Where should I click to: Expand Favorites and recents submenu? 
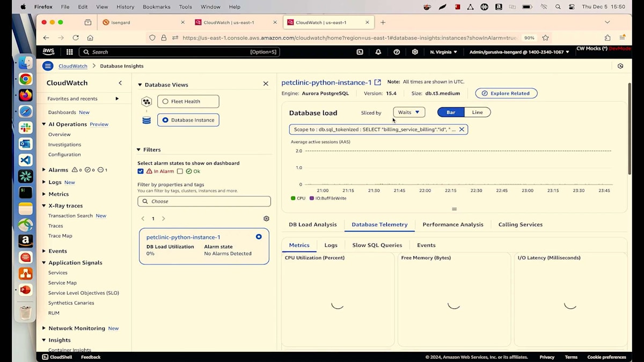pyautogui.click(x=117, y=99)
